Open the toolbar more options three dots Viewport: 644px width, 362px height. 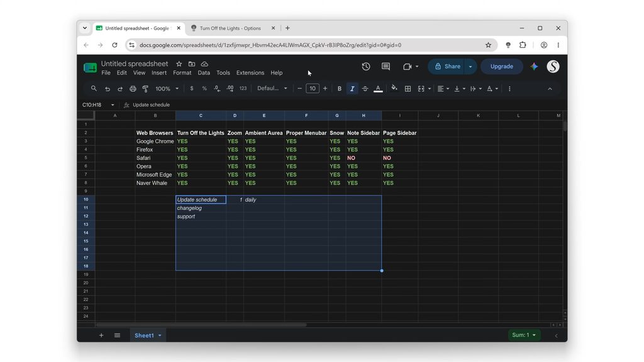[x=509, y=89]
